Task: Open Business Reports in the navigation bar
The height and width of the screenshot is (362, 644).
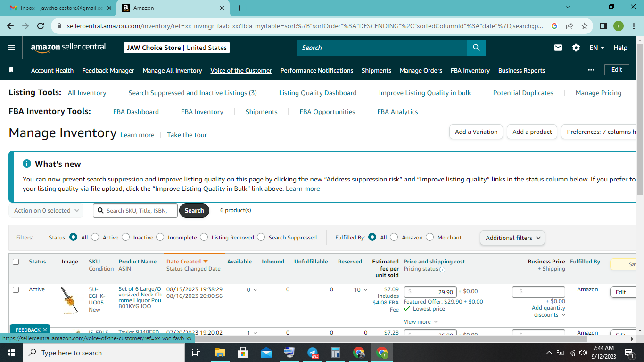Action: pos(521,70)
